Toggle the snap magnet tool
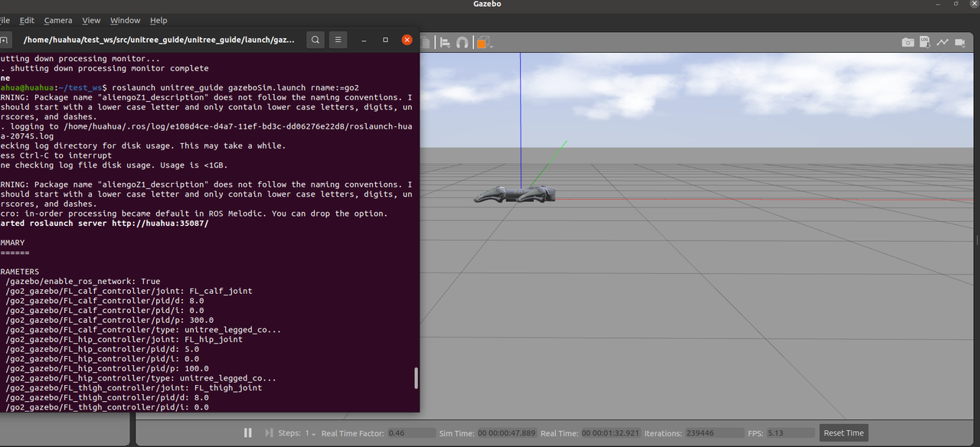 point(462,43)
